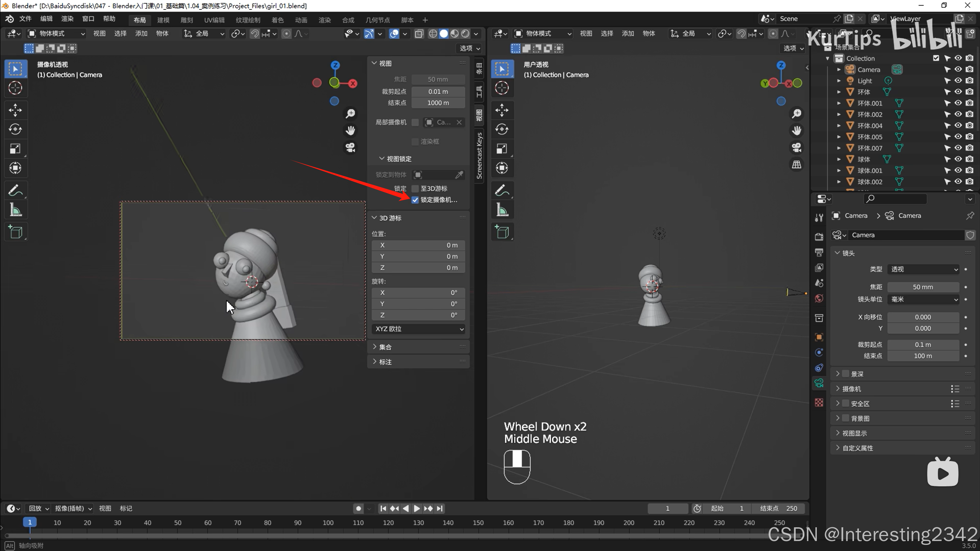The width and height of the screenshot is (980, 551).
Task: Uncheck the 锁定摄像机 checkbox
Action: 415,200
